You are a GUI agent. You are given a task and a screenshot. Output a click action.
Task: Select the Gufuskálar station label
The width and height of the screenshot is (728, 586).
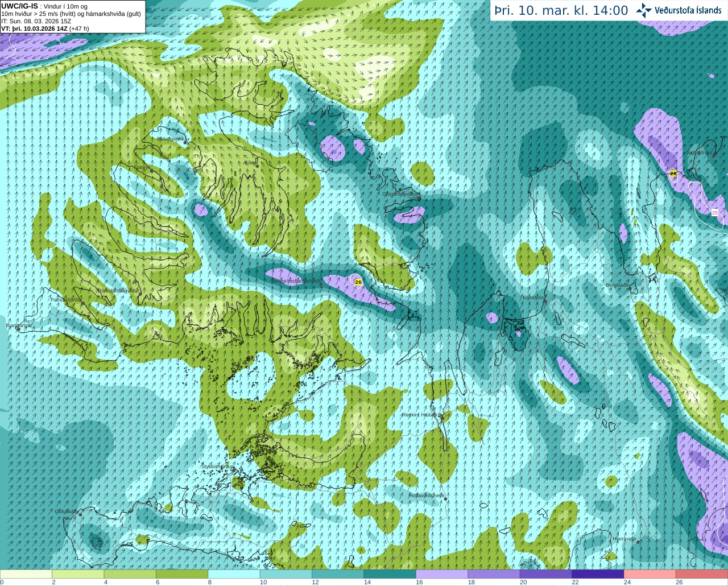[x=66, y=511]
